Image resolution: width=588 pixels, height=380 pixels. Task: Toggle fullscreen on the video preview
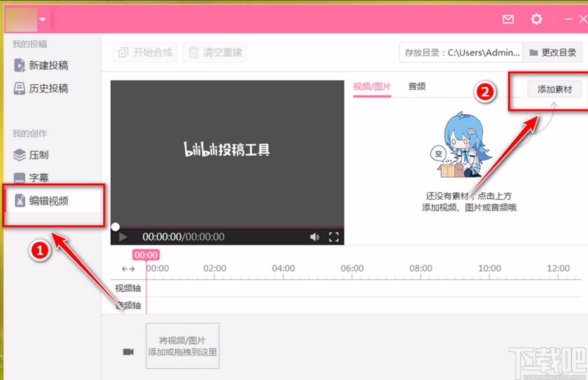334,236
